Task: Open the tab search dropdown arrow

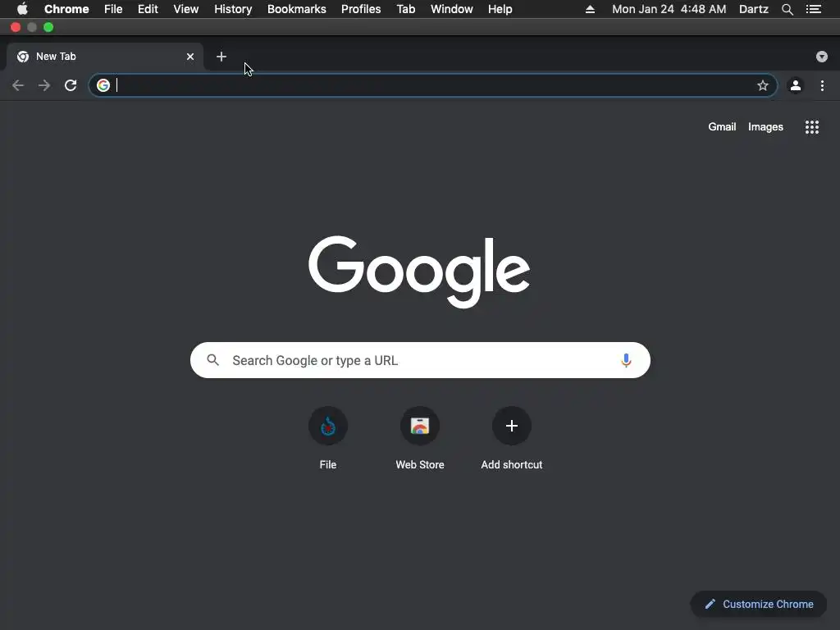Action: tap(822, 57)
